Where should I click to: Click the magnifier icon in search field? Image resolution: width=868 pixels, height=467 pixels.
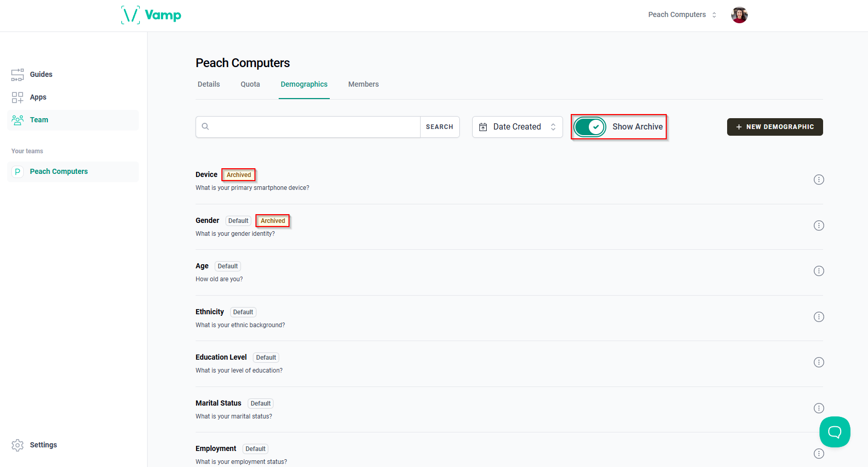[205, 126]
